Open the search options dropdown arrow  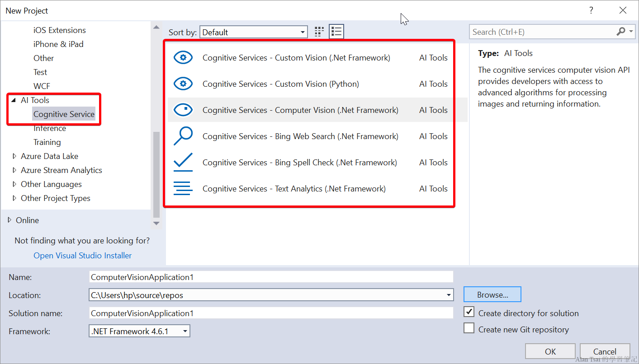tap(631, 32)
